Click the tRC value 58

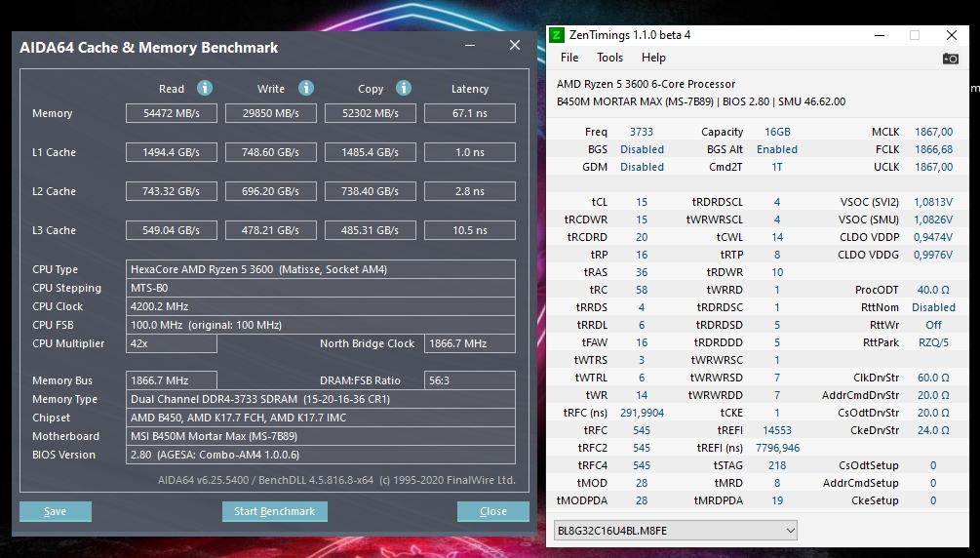click(x=642, y=290)
